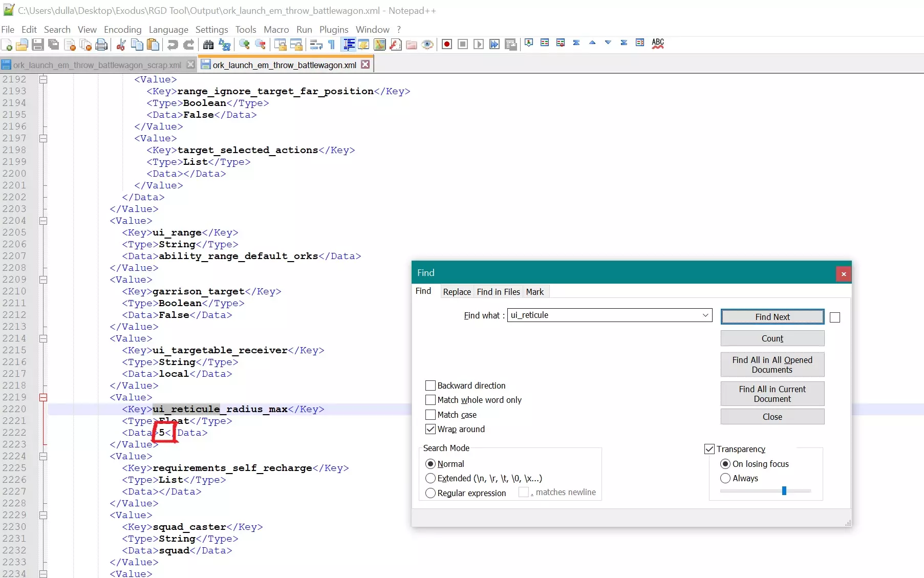
Task: Open the Find what history dropdown
Action: (x=705, y=315)
